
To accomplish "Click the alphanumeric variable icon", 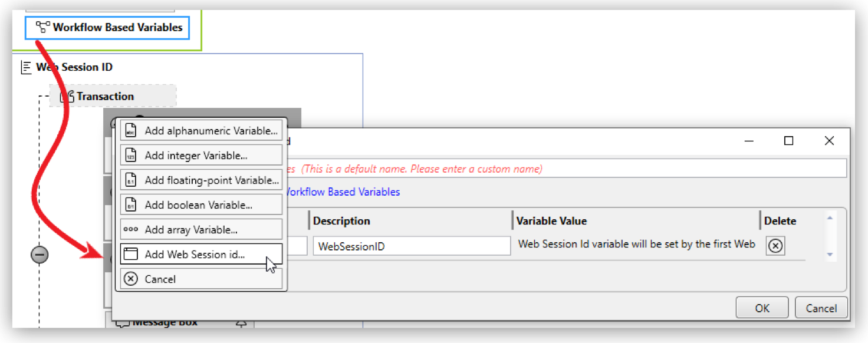I will click(131, 131).
